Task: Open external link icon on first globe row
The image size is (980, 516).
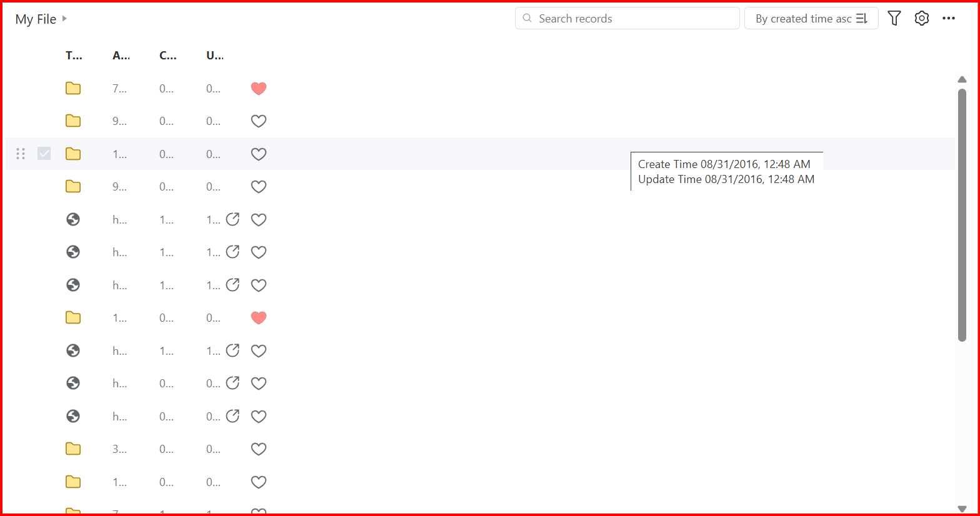Action: pos(232,219)
